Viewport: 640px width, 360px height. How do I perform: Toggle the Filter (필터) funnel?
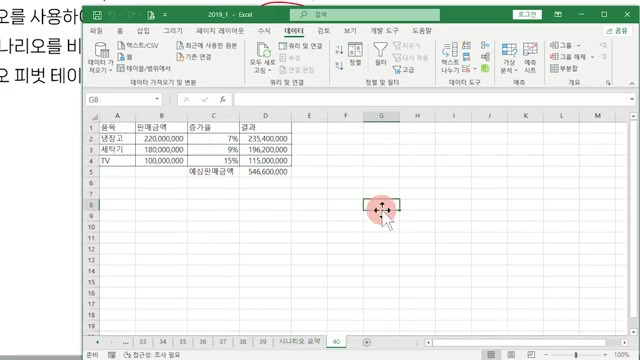[x=380, y=54]
